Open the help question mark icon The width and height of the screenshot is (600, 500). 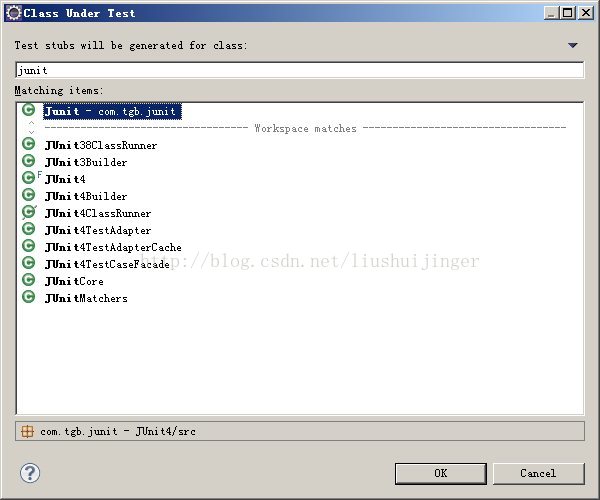tap(30, 473)
